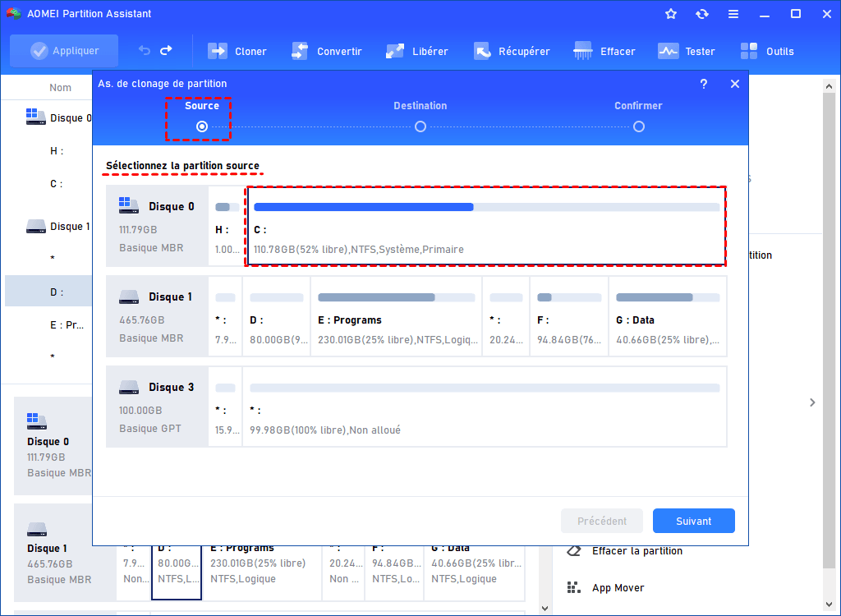
Task: Click the Destination step label
Action: [x=420, y=106]
